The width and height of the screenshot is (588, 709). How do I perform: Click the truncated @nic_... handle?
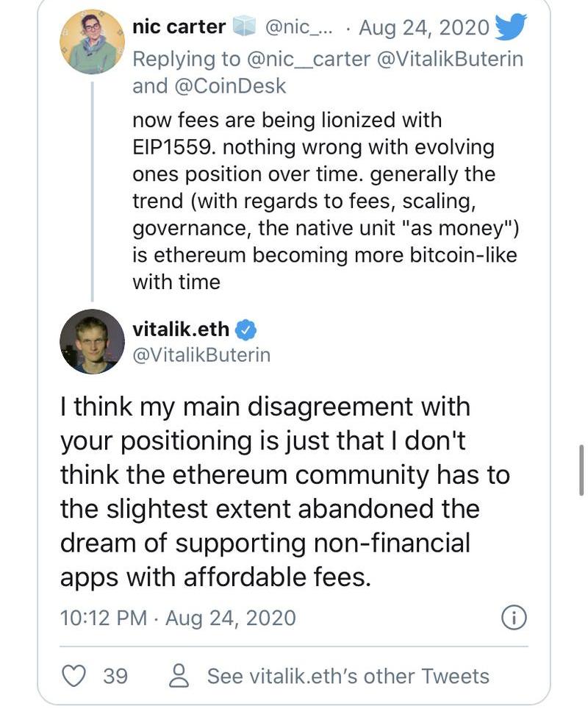(x=298, y=28)
